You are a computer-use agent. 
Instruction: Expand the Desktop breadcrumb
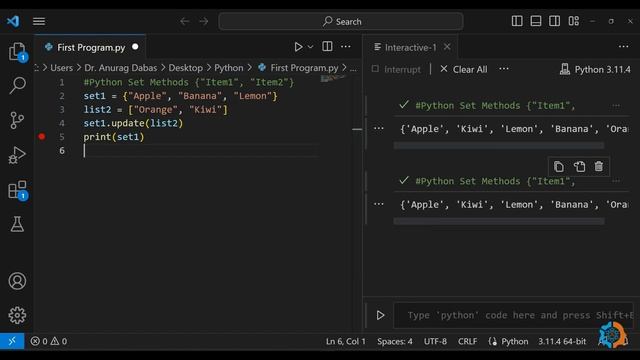click(186, 68)
